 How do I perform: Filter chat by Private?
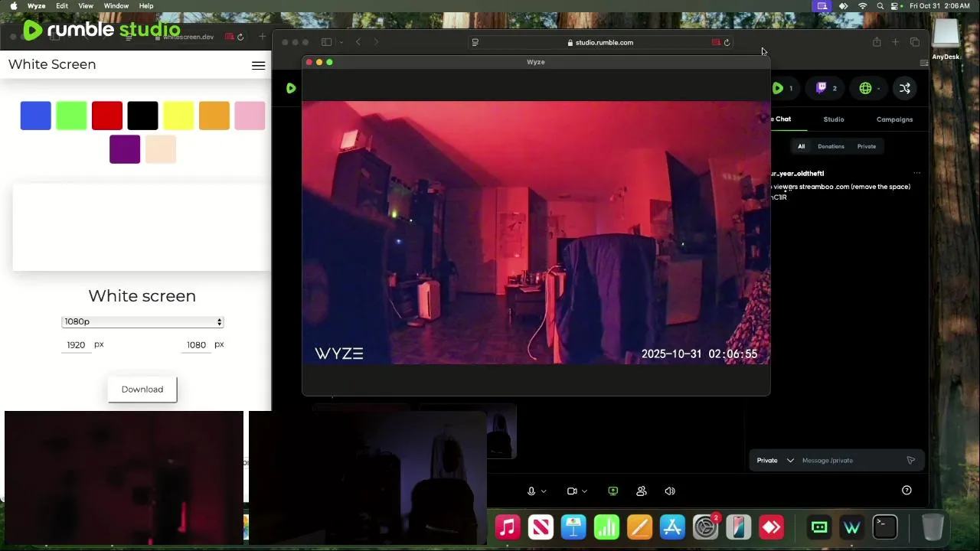click(x=867, y=146)
